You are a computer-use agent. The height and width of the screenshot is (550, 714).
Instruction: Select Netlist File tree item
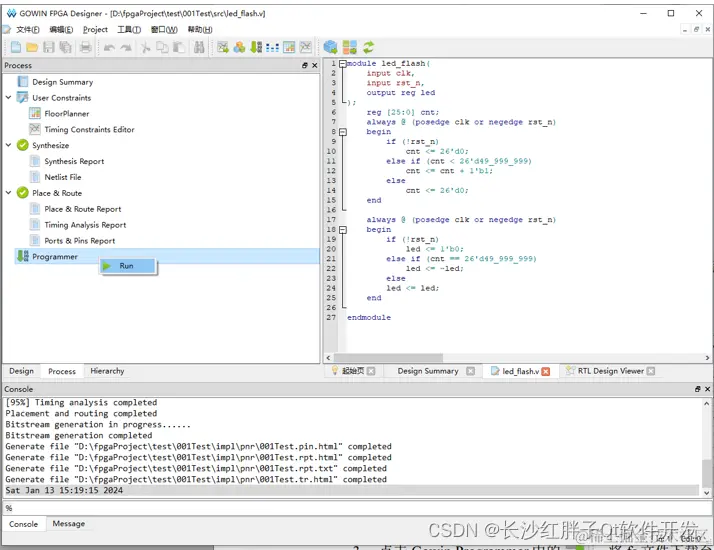tap(63, 177)
